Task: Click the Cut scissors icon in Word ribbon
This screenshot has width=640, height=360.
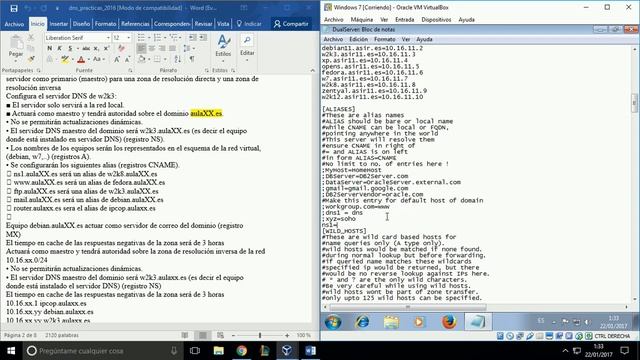Action: 31,38
